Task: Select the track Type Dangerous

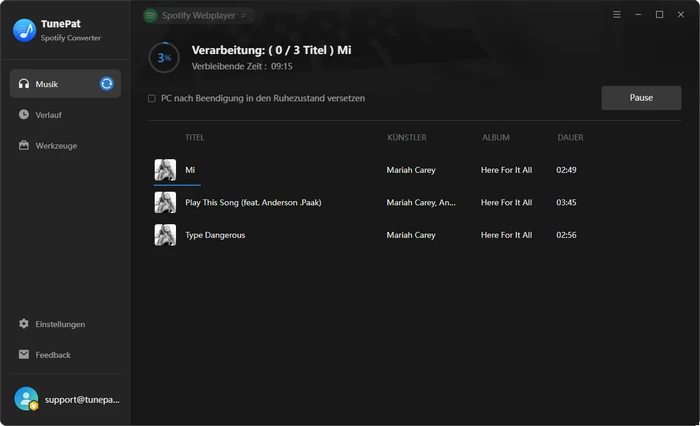Action: (x=215, y=235)
